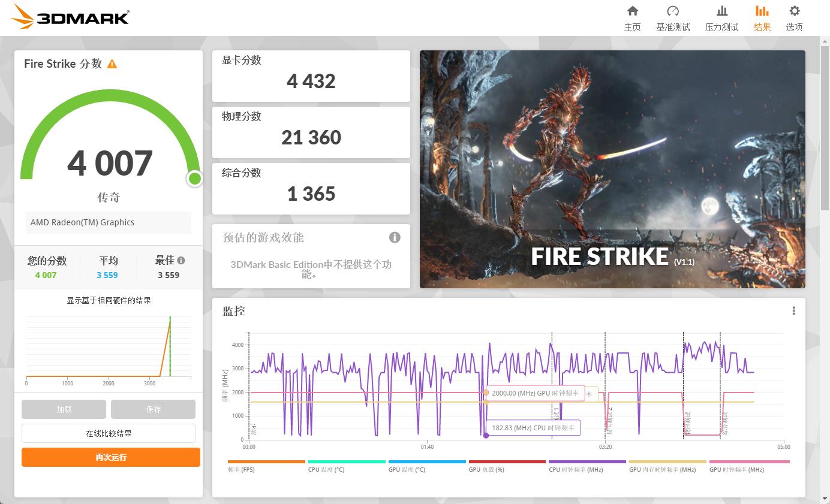Click the 01:40 time axis label
This screenshot has height=504, width=830.
427,446
